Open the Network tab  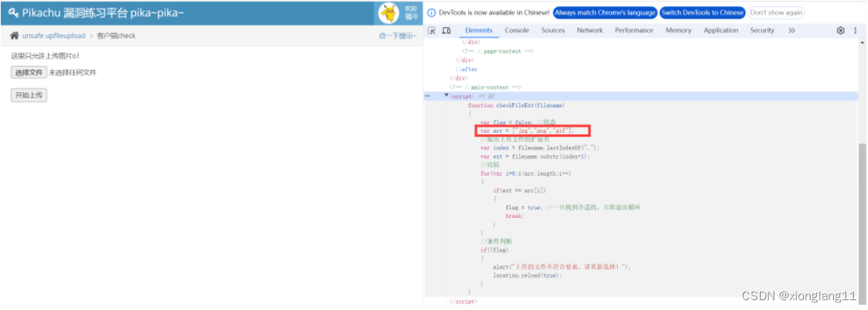click(589, 30)
